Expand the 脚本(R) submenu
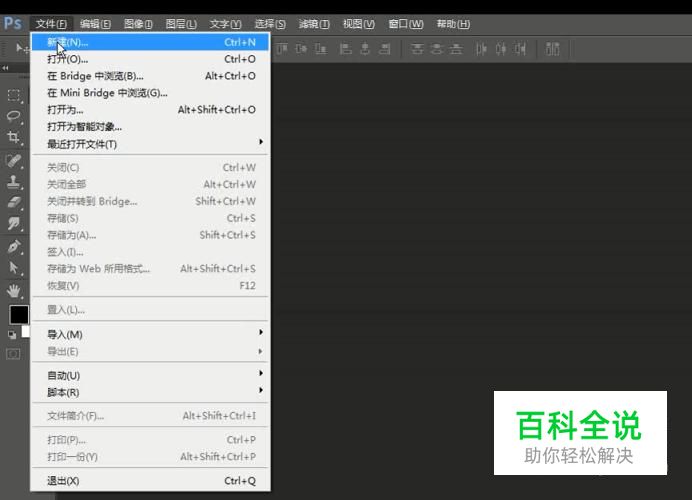Viewport: 692px width, 500px height. click(150, 392)
